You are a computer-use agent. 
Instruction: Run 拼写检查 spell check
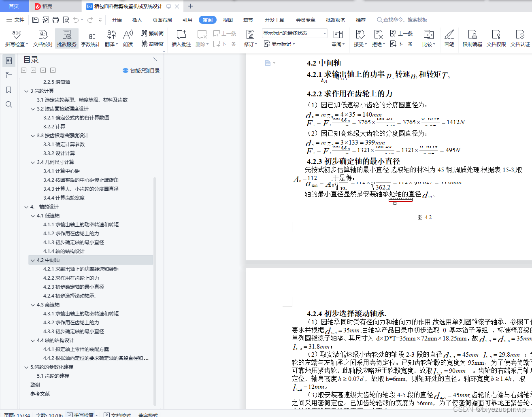pyautogui.click(x=17, y=38)
